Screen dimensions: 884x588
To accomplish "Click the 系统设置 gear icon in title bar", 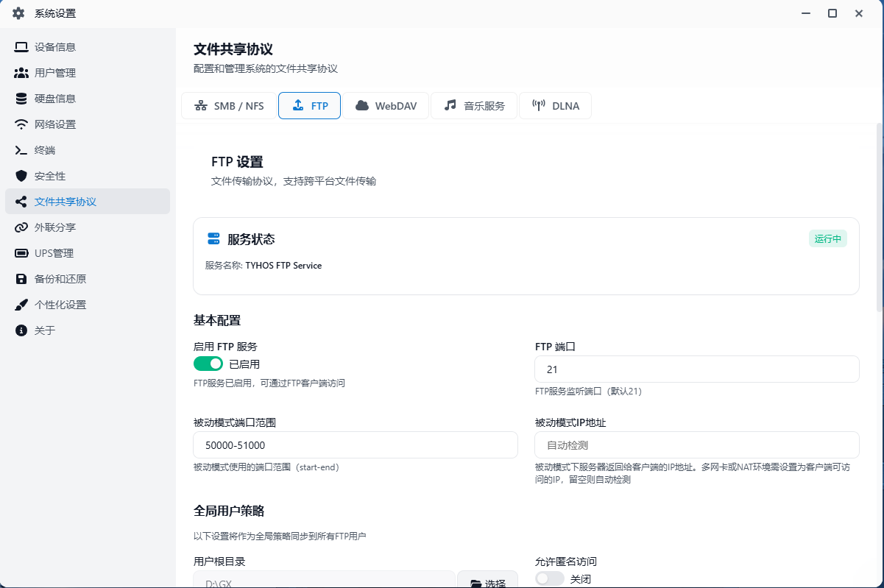I will pos(18,13).
